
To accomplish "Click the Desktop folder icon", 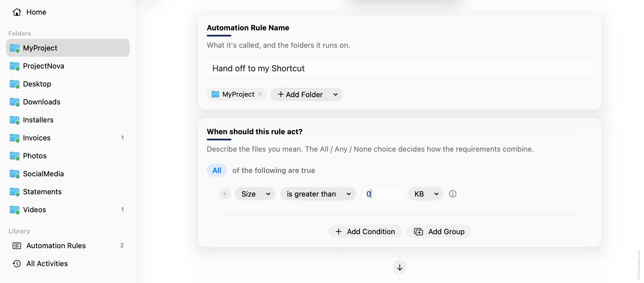I will (15, 84).
